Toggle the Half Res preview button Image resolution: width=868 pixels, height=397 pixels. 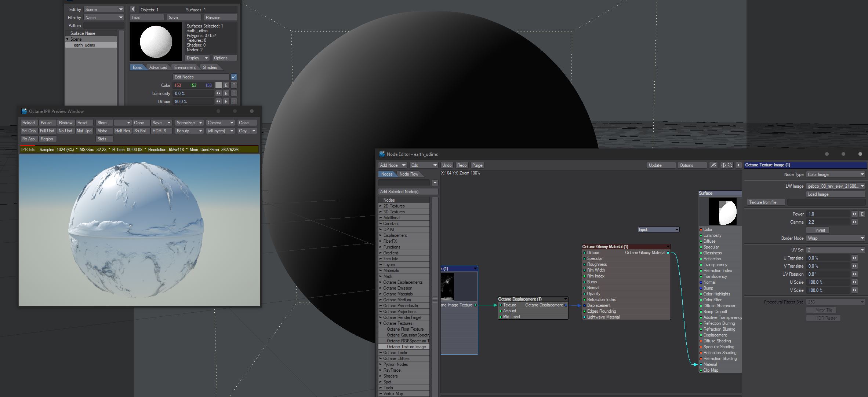pos(122,131)
